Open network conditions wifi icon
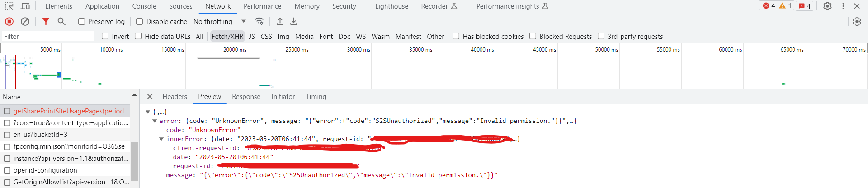The height and width of the screenshot is (188, 868). click(259, 21)
